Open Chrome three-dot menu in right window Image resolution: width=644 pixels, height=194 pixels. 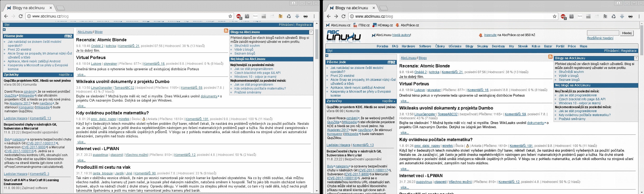(x=639, y=16)
